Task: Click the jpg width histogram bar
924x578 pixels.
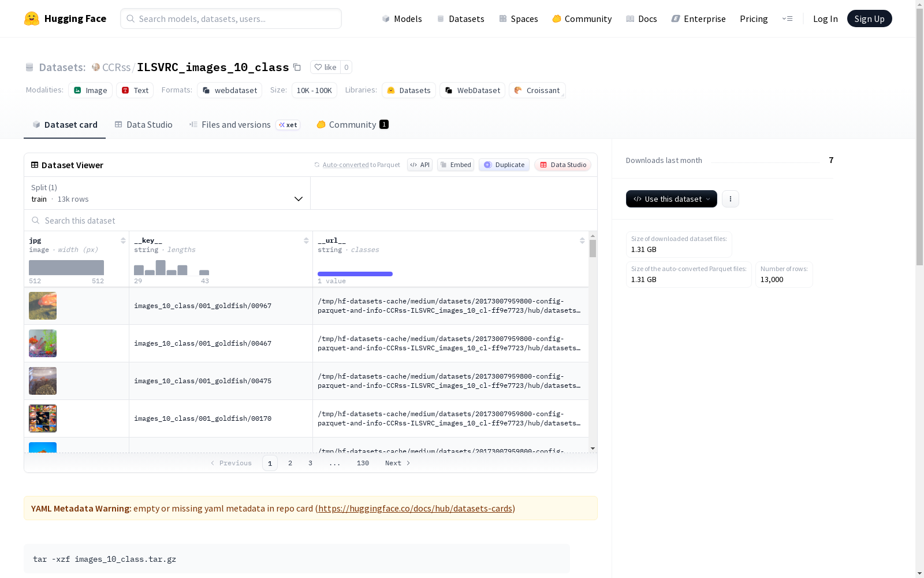Action: click(x=66, y=268)
